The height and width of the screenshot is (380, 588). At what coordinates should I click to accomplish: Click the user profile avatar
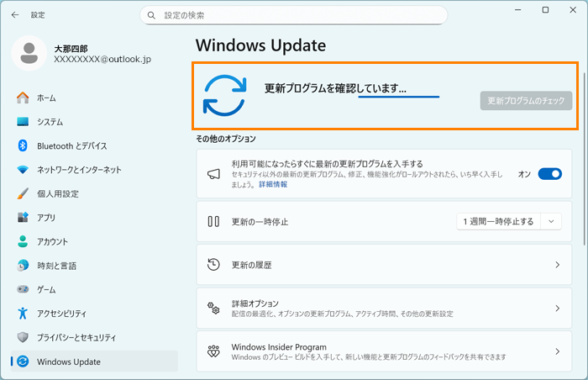click(29, 53)
